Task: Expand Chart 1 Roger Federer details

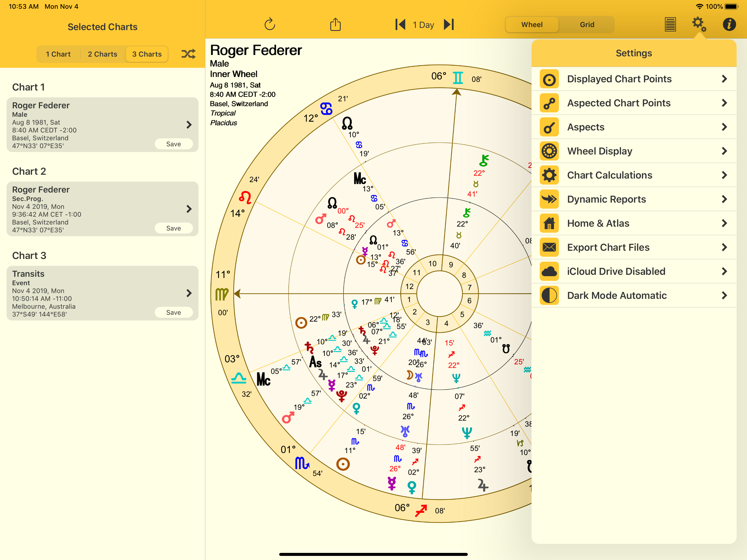Action: (189, 125)
